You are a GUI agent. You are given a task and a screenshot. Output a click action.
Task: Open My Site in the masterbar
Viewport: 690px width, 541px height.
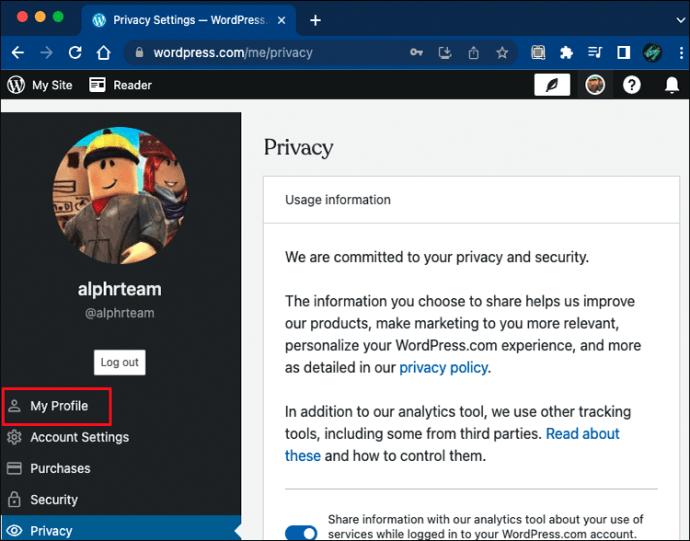[41, 85]
